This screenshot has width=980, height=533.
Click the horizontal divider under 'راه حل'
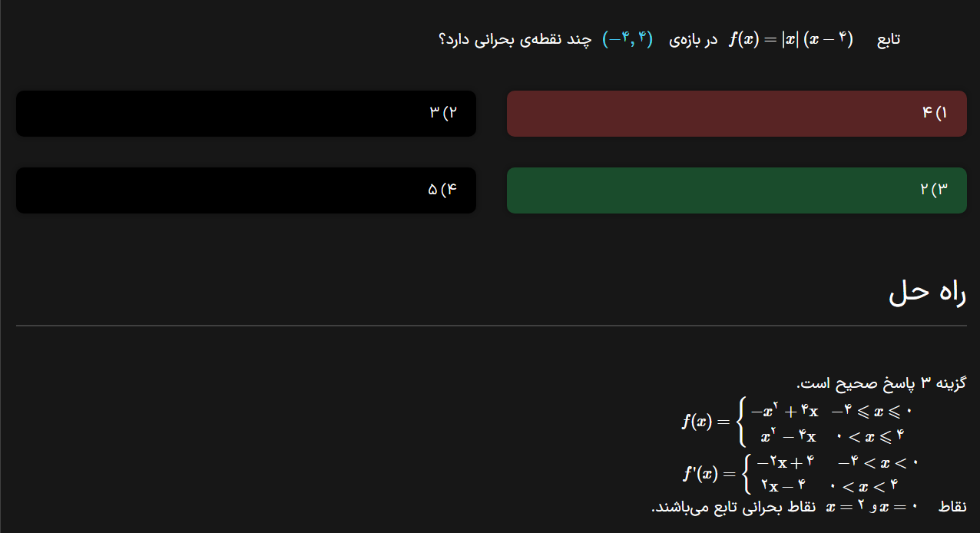click(492, 326)
